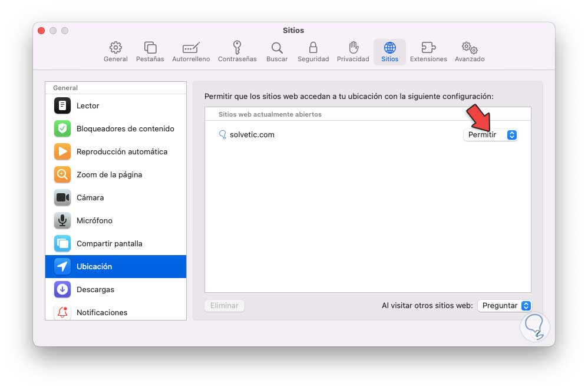This screenshot has width=588, height=390.
Task: Click the red close window button
Action: [x=41, y=31]
